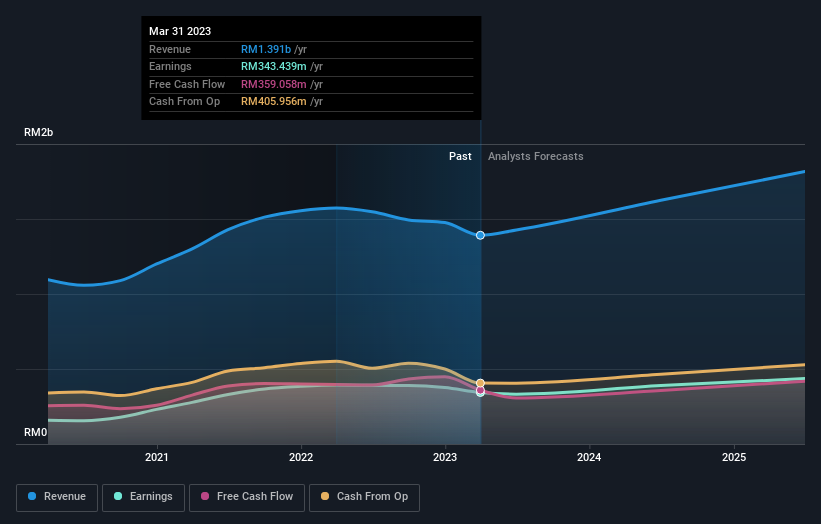Click the 2021 x-axis label
The width and height of the screenshot is (821, 524).
pos(157,458)
